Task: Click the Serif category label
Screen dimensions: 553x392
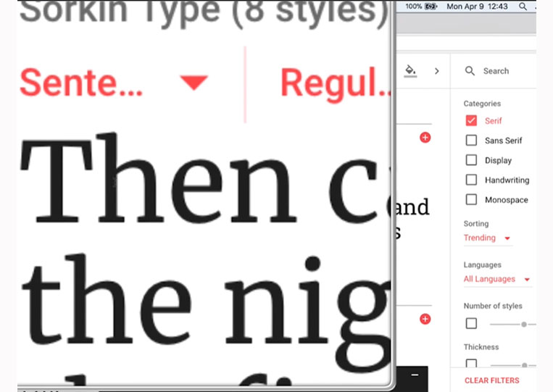Action: click(493, 121)
